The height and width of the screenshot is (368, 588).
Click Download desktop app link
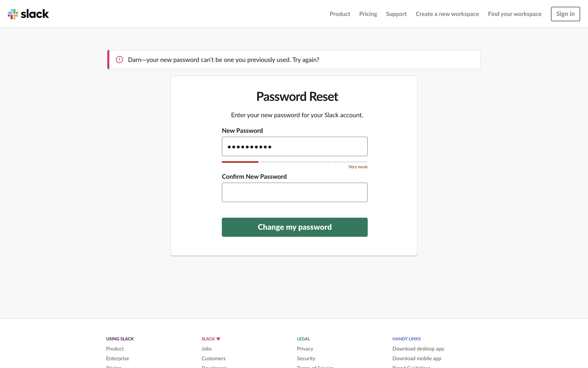tap(418, 349)
